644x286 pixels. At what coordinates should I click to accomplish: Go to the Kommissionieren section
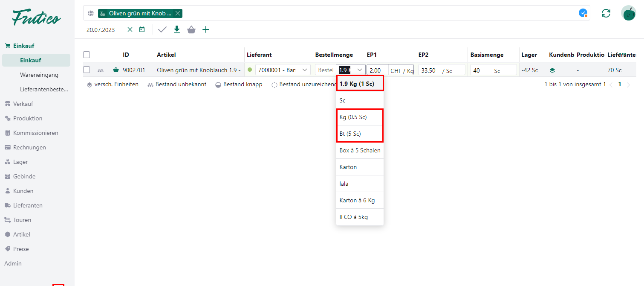(35, 133)
